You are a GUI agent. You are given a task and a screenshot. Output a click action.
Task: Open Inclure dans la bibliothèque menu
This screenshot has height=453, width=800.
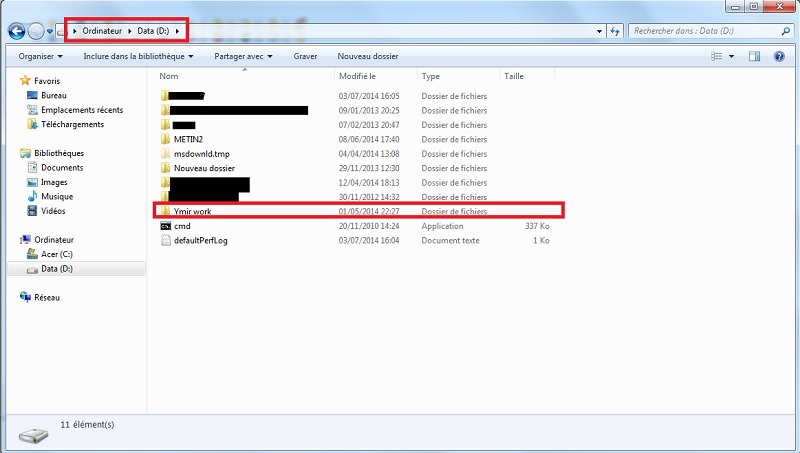pos(138,56)
